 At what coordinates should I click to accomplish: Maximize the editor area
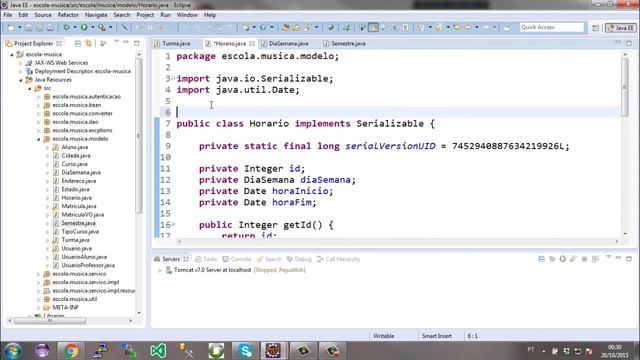(629, 43)
